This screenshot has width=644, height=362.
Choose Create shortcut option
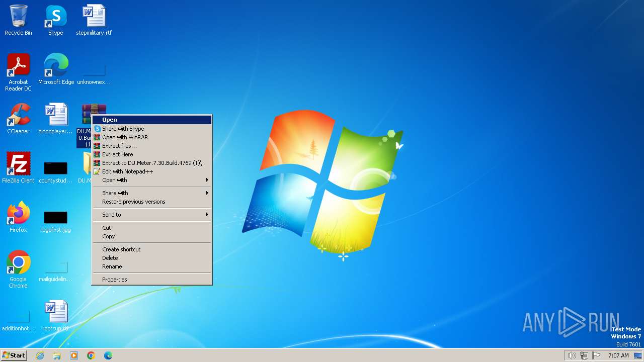152,249
